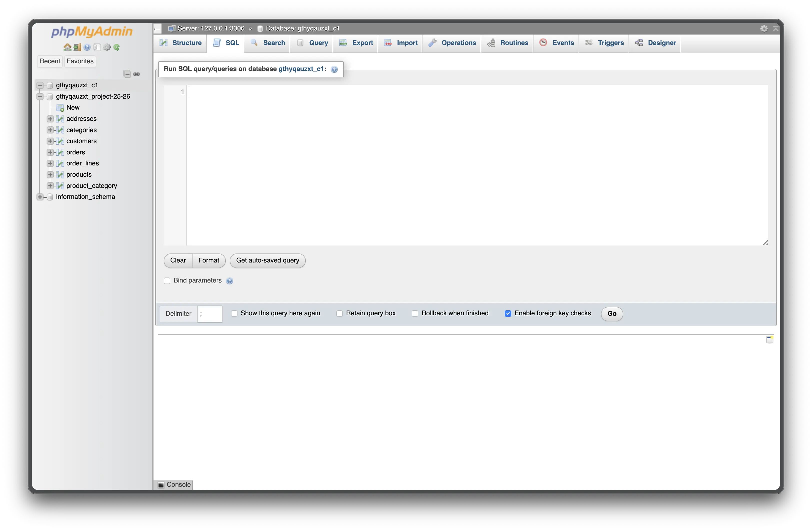Collapse the gthyqauzxt_project-25-26 database
The width and height of the screenshot is (812, 531).
click(40, 97)
